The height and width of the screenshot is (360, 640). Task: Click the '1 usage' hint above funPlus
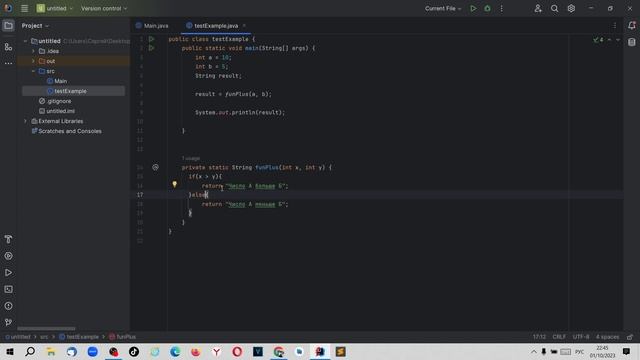[191, 158]
